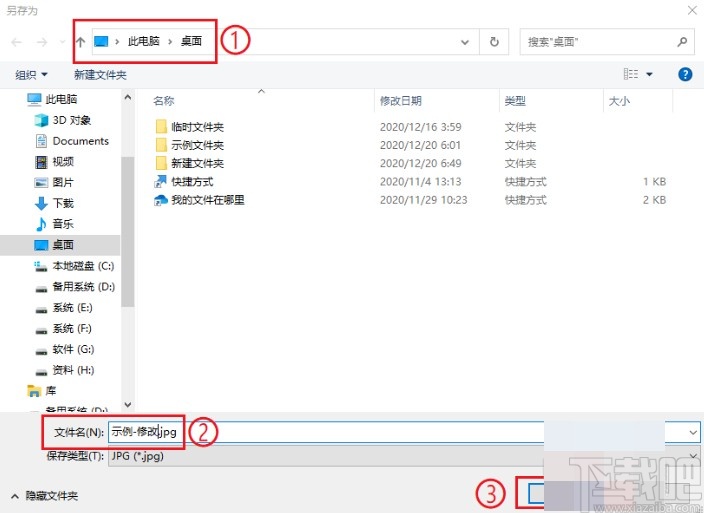Viewport: 704px width, 513px height.
Task: Click date 2020/12/16 3:59 cell
Action: [x=421, y=127]
